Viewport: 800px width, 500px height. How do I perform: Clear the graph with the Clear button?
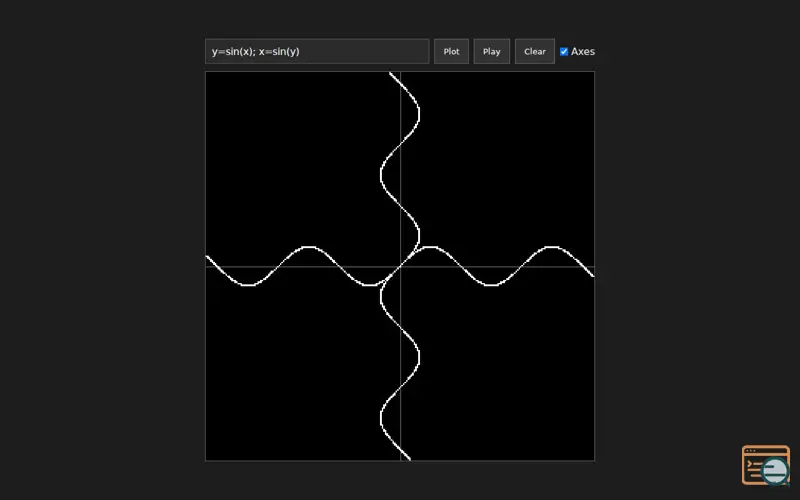534,52
